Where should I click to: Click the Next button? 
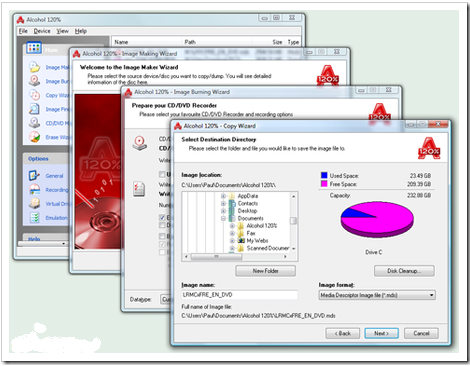[381, 333]
